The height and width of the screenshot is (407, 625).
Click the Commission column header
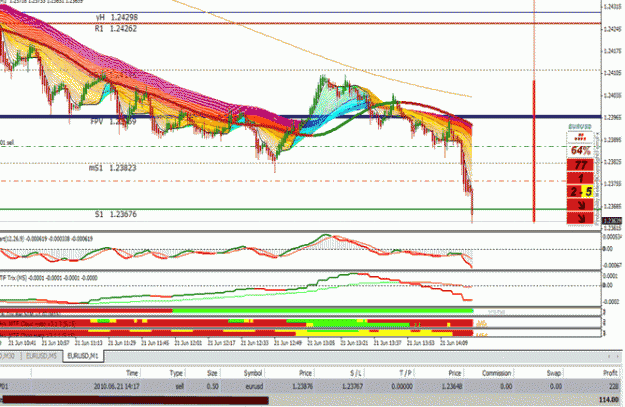496,373
